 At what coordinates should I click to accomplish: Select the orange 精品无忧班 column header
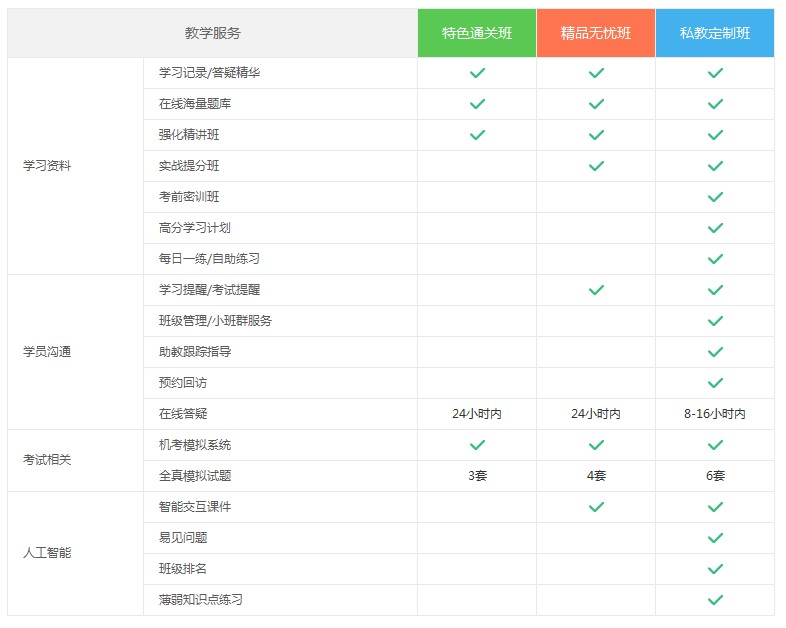click(x=596, y=33)
